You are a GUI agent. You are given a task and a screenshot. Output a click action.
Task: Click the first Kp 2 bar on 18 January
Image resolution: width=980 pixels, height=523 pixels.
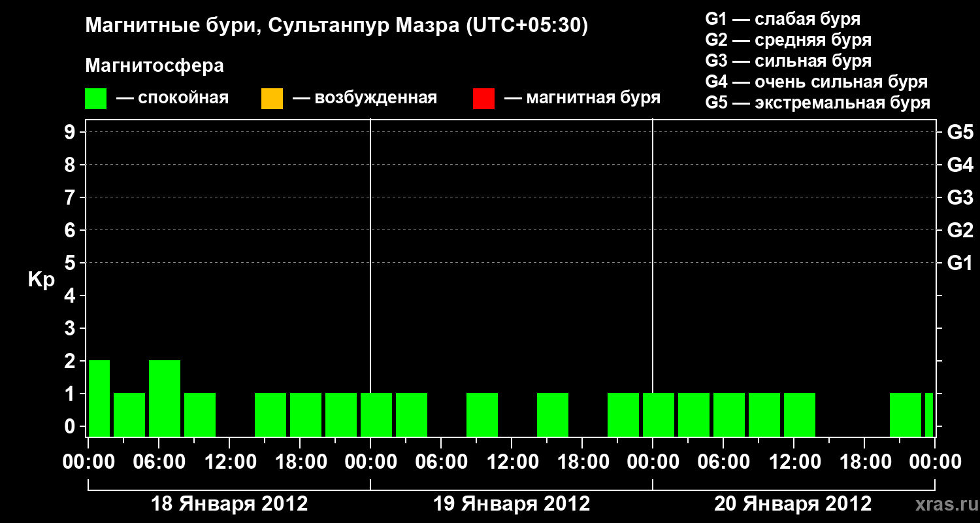(x=99, y=398)
